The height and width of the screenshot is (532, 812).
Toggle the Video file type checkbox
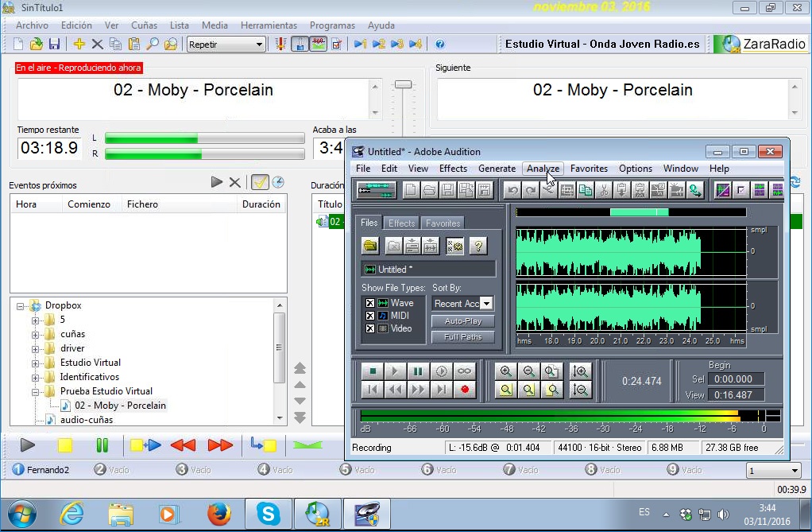369,328
